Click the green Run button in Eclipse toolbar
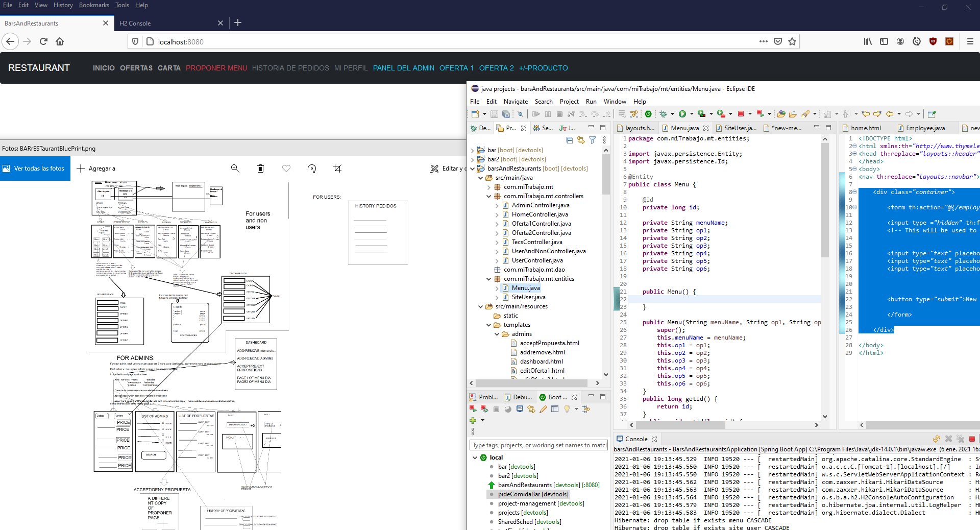Image resolution: width=980 pixels, height=530 pixels. pos(682,114)
